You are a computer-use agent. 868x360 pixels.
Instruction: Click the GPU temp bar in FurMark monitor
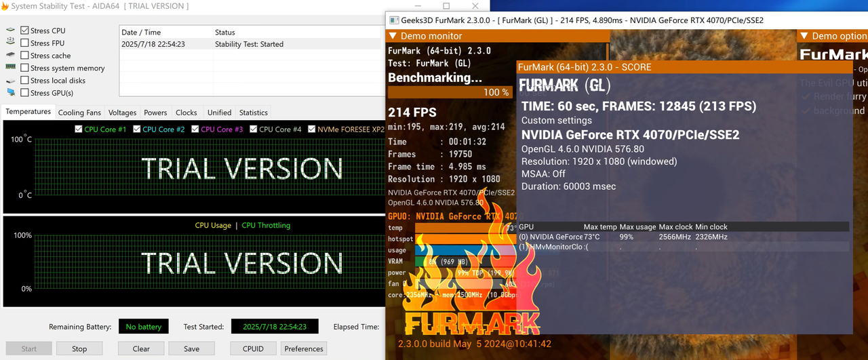click(x=467, y=228)
